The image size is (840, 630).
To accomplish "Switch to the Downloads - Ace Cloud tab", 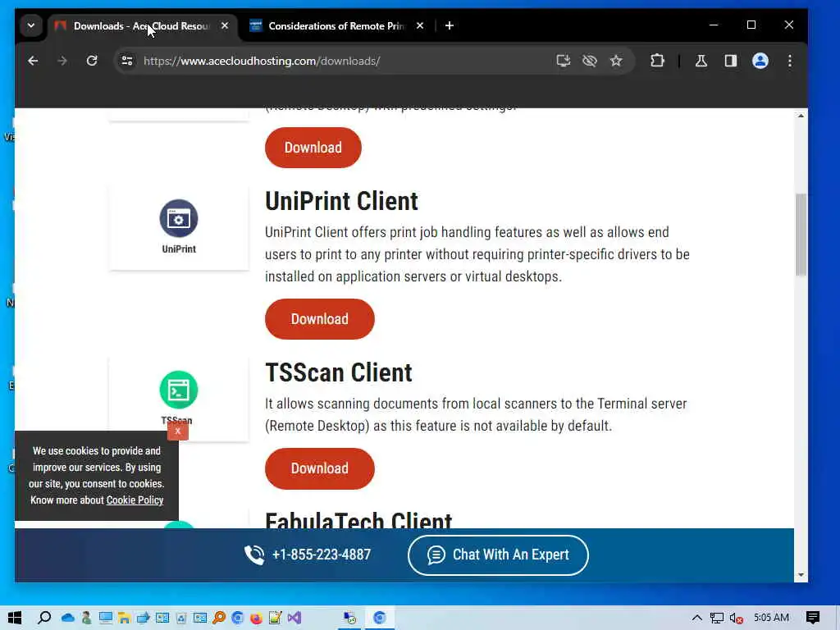I will (x=140, y=25).
